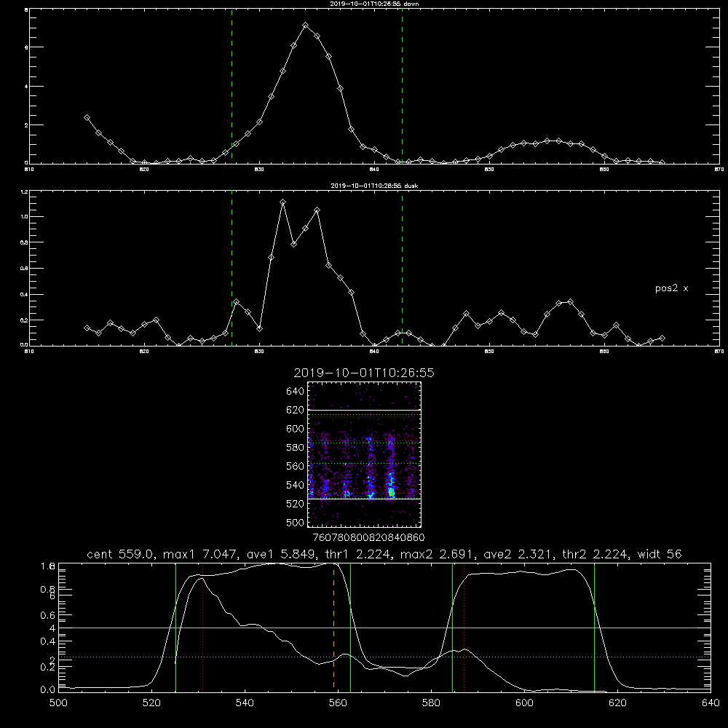Click the left green dashed line in dusk plot
Viewport: 728px width, 728px height.
pyautogui.click(x=232, y=268)
